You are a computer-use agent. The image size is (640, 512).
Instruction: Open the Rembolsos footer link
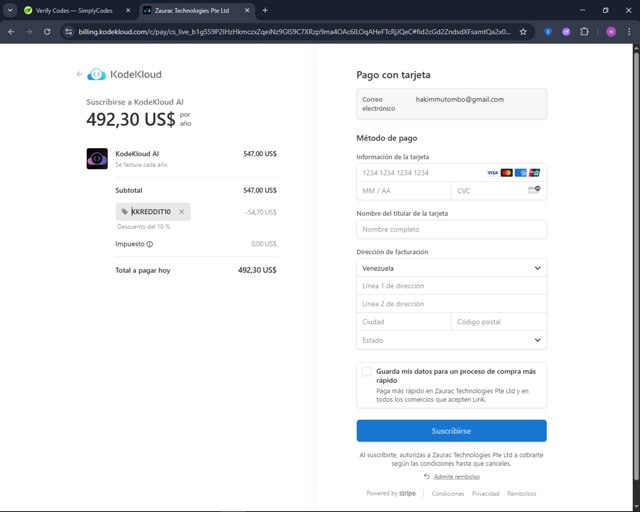522,494
